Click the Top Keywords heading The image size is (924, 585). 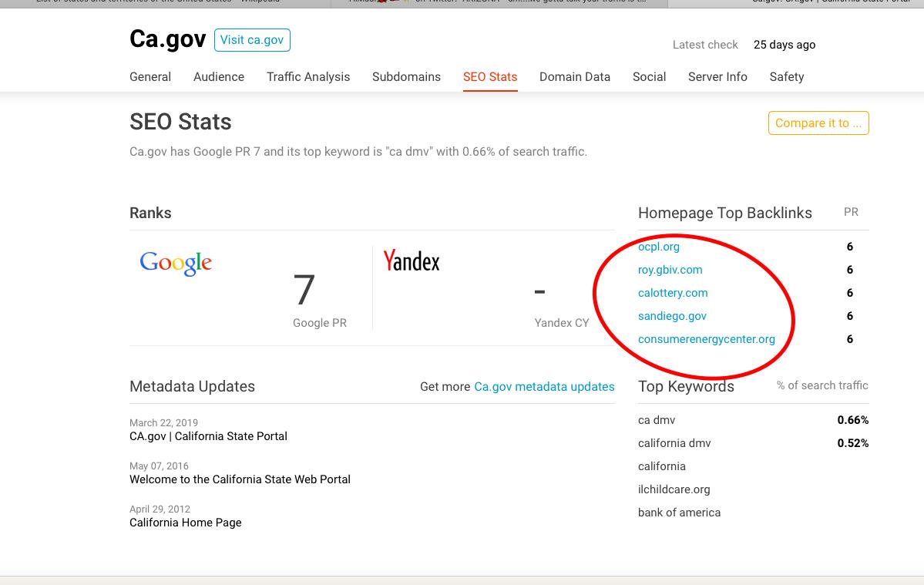tap(686, 386)
